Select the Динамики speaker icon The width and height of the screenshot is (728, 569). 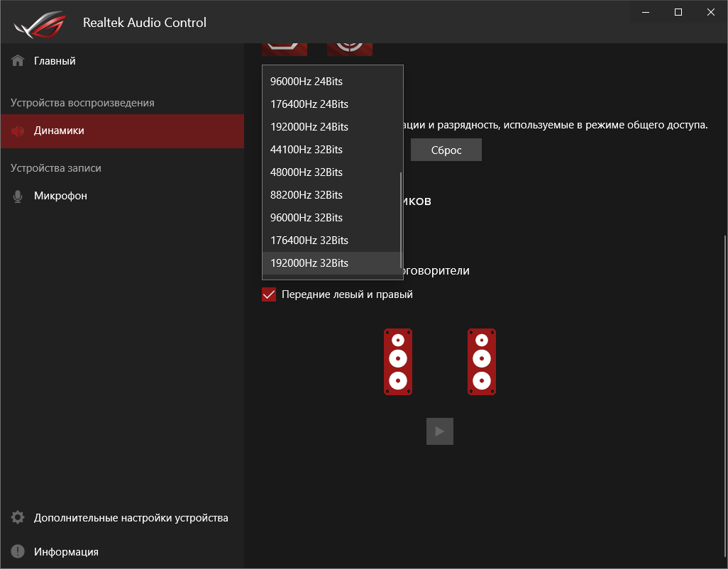[x=17, y=131]
